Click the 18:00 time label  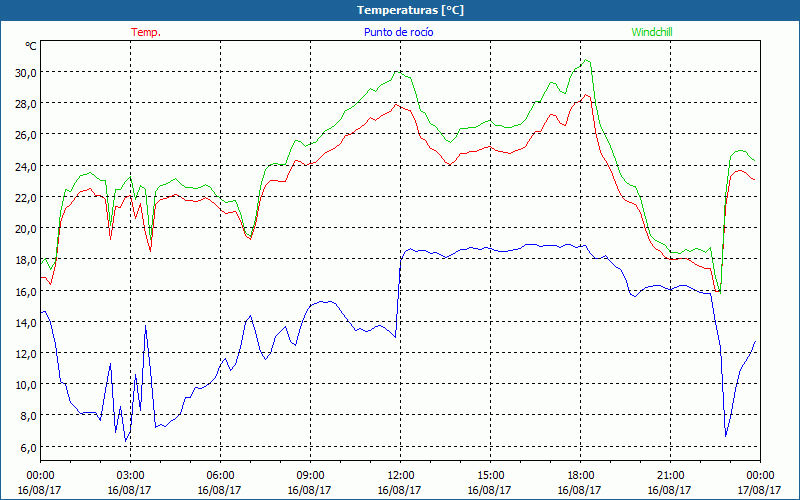tap(581, 475)
